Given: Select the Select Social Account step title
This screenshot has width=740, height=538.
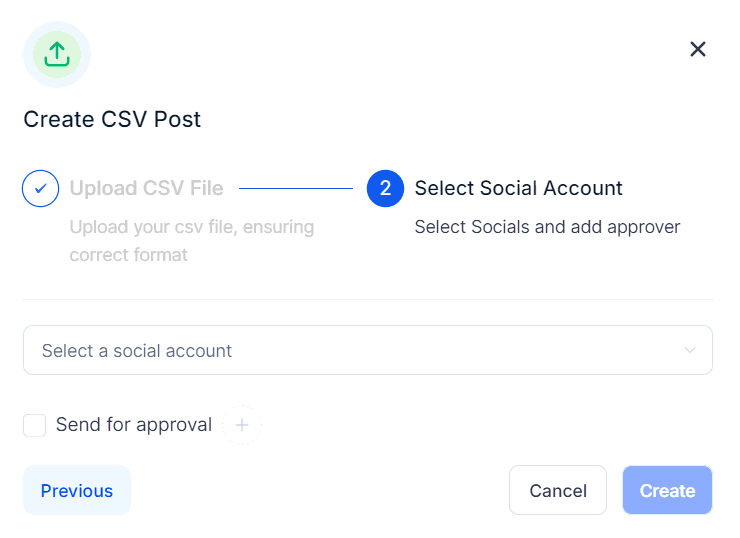Looking at the screenshot, I should point(518,188).
